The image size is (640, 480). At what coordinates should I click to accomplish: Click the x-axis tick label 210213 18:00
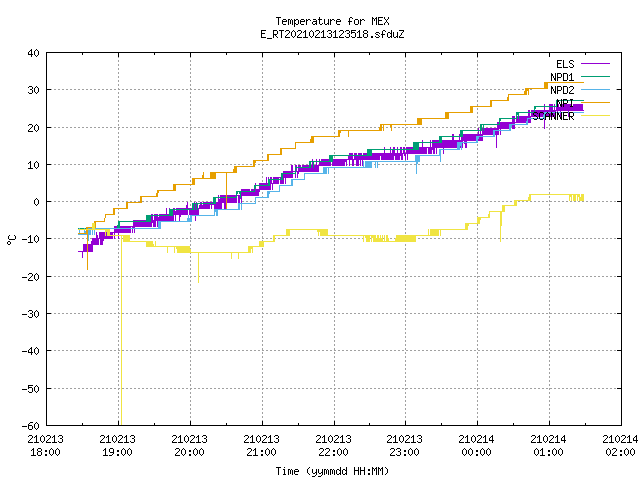pos(45,445)
